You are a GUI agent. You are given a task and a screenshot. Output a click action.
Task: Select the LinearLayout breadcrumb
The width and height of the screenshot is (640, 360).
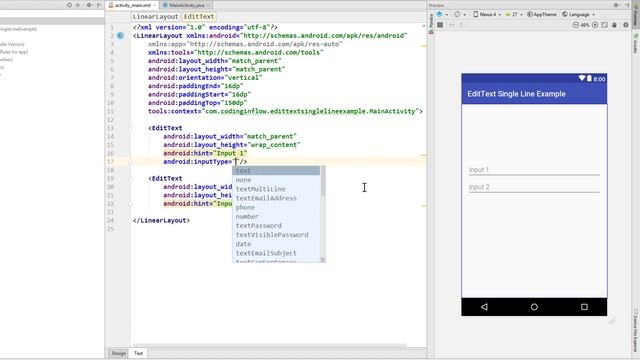pyautogui.click(x=155, y=17)
